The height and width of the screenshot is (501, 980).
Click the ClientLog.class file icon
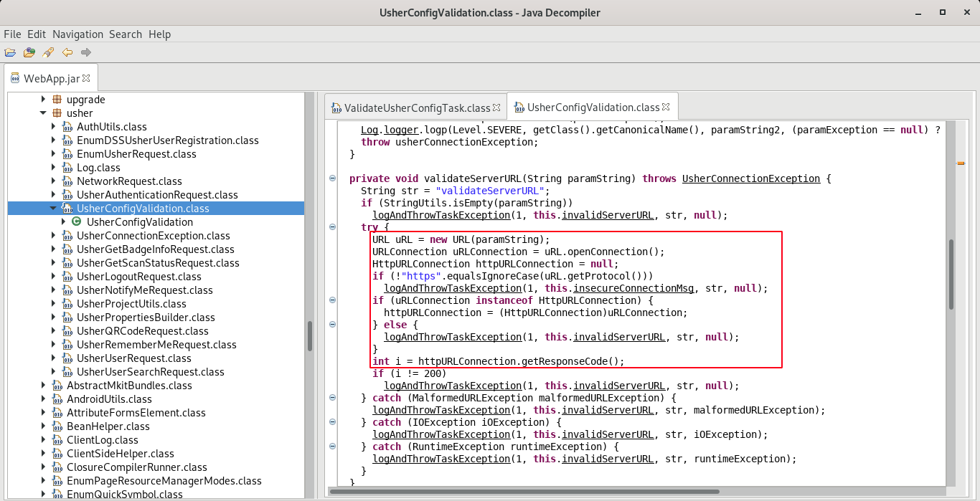pyautogui.click(x=57, y=440)
